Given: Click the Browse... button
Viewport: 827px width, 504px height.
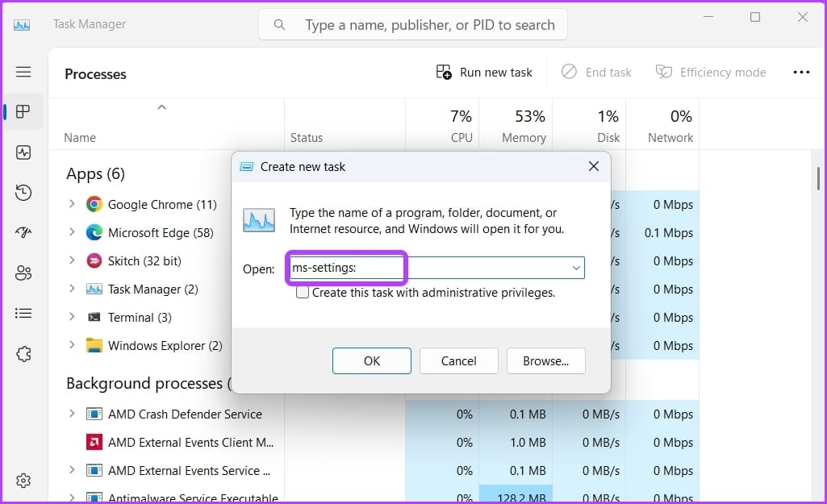Looking at the screenshot, I should tap(546, 361).
